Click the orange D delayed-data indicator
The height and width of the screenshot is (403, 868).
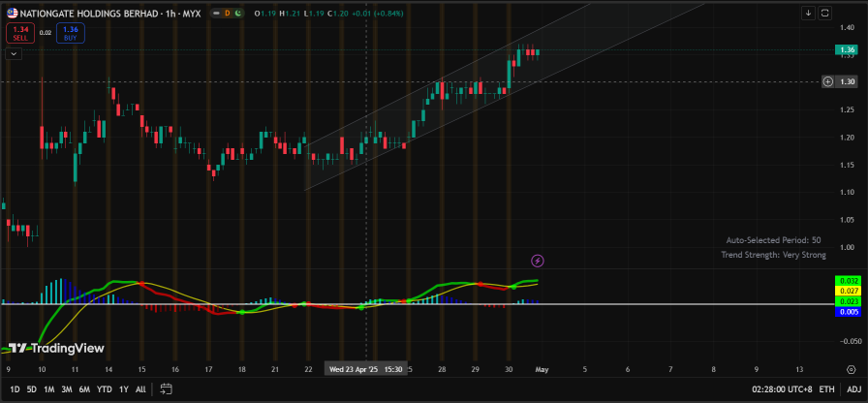point(227,13)
